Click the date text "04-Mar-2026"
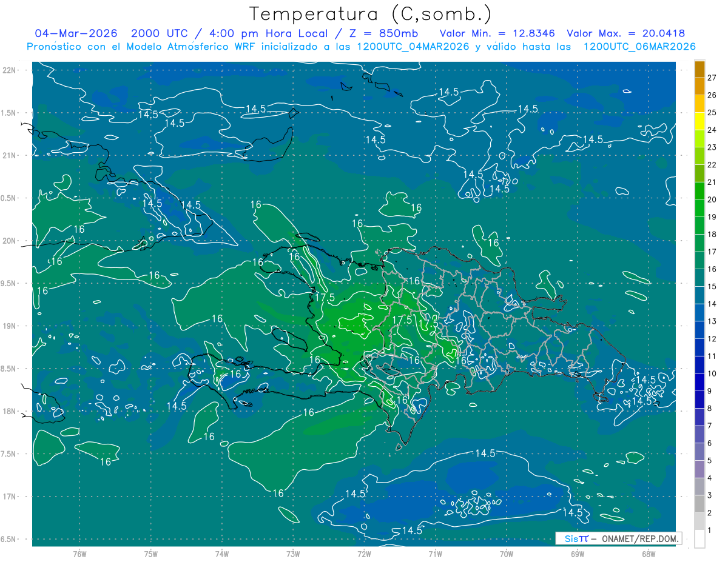Image resolution: width=728 pixels, height=562 pixels. pos(76,33)
